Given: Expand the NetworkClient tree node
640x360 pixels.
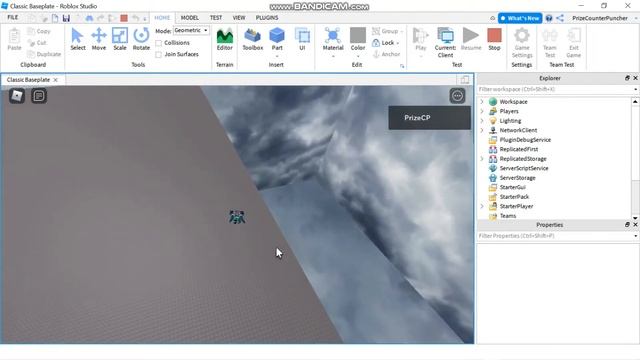Looking at the screenshot, I should (482, 130).
